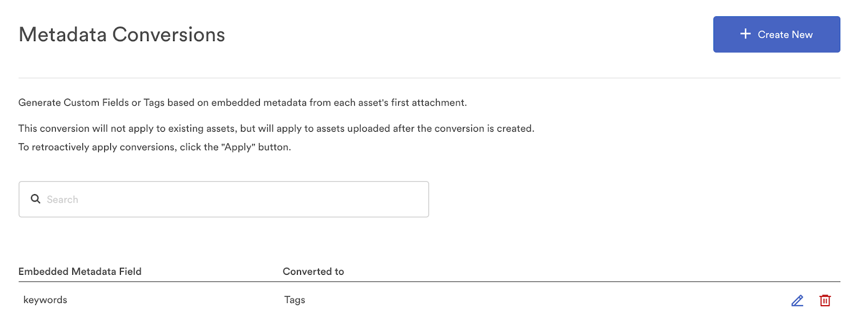The width and height of the screenshot is (868, 329).
Task: Select the keywords metadata field entry
Action: pos(46,300)
